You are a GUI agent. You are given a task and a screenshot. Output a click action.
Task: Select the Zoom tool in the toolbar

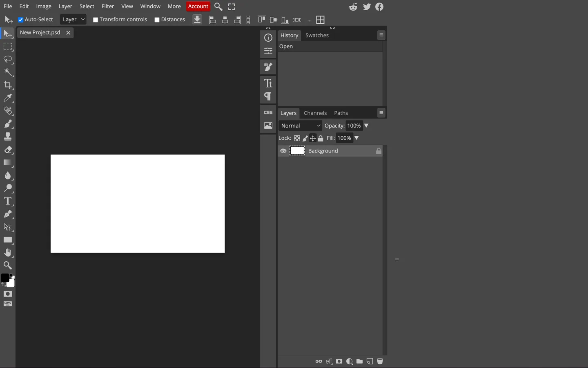tap(8, 265)
